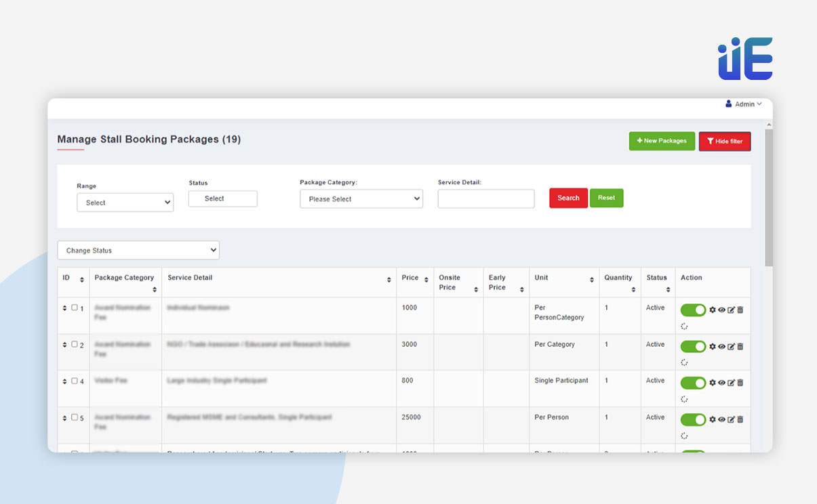Screen dimensions: 817x504
Task: Click reorder handle arrows on row ID 2
Action: 65,345
